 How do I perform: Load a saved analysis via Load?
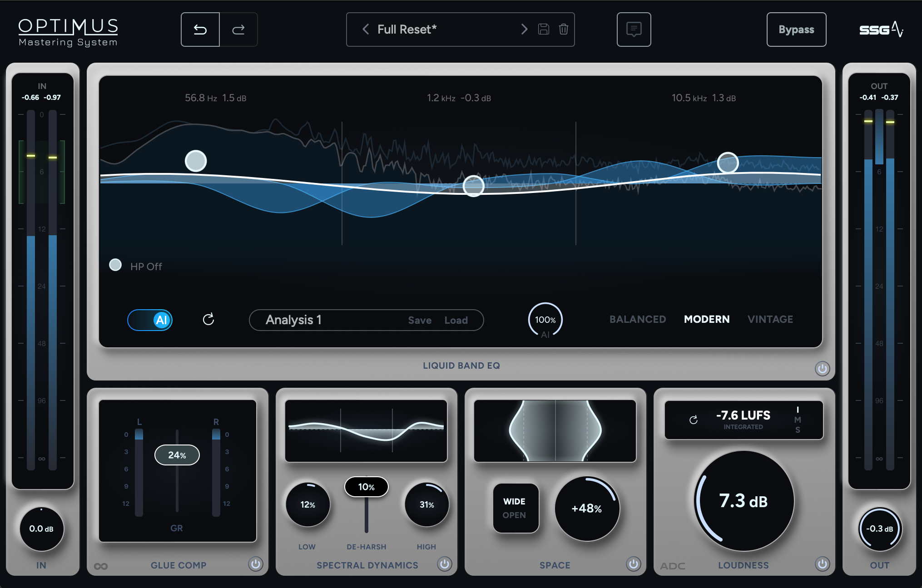click(456, 320)
